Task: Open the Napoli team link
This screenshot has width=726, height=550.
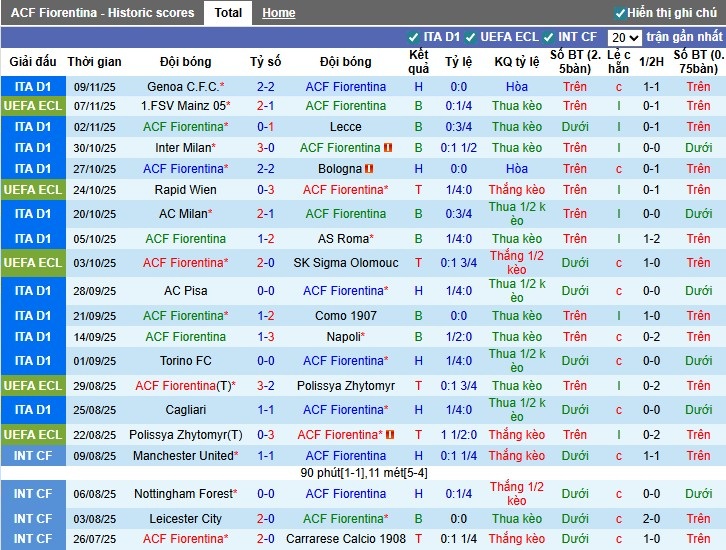Action: point(343,337)
